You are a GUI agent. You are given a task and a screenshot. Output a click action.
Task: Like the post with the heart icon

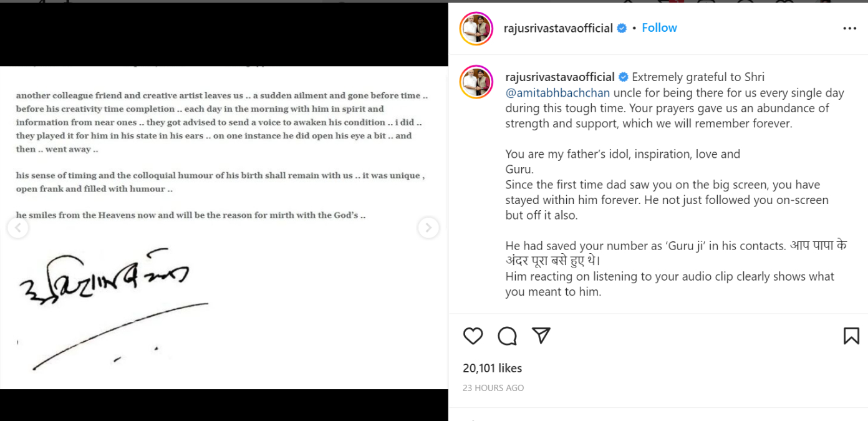pos(473,336)
